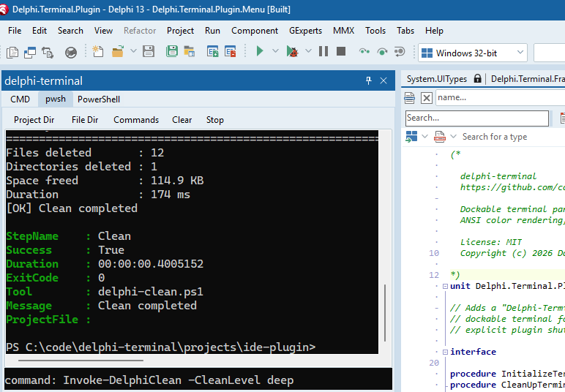Click the Open Project folder icon

coord(189,51)
